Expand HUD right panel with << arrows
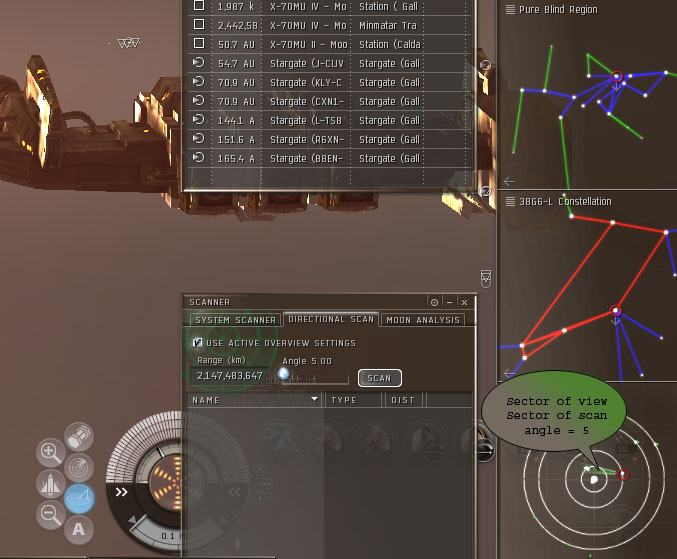Image resolution: width=677 pixels, height=559 pixels. coord(234,492)
